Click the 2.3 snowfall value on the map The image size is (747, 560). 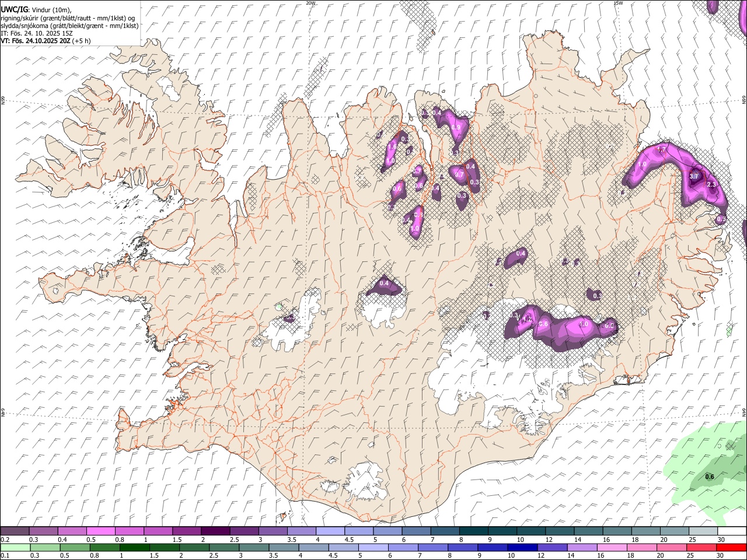(x=711, y=184)
